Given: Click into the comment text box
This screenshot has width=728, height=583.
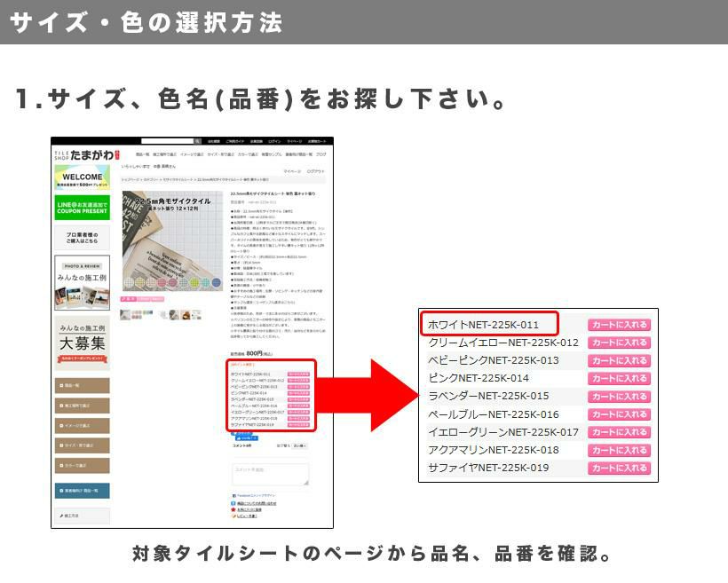Looking at the screenshot, I should click(x=270, y=474).
